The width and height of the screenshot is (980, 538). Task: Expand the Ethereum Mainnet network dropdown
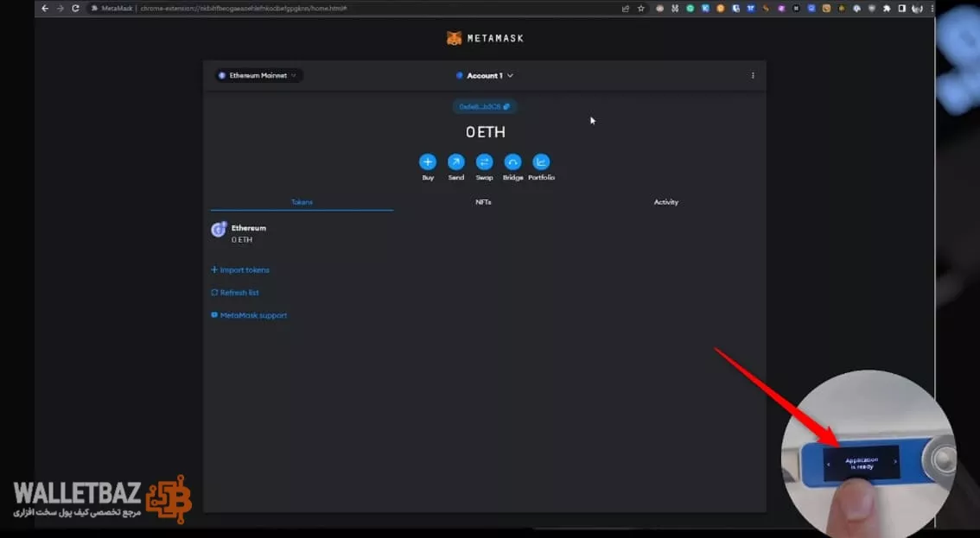click(258, 76)
